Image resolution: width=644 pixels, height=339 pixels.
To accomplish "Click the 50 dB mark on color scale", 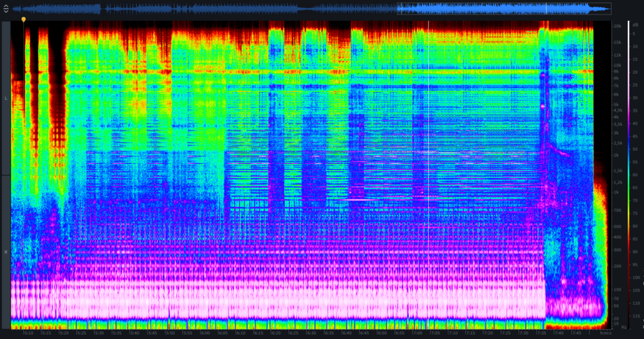I will point(635,149).
